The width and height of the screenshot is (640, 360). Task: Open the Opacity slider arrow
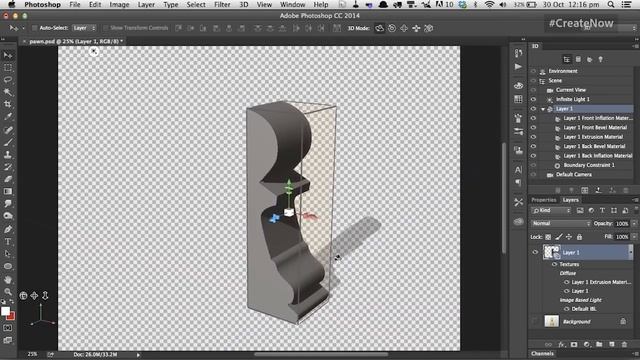[634, 224]
